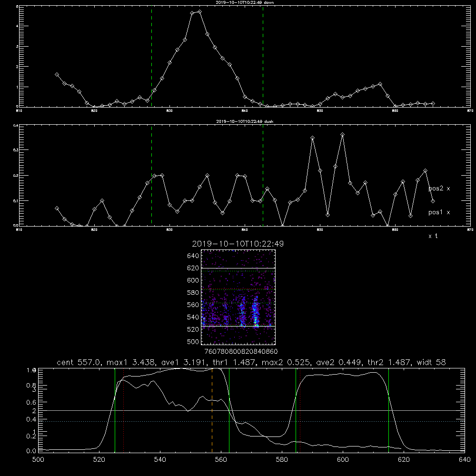Select the green vertical line near 585 in profile plot

(296, 410)
